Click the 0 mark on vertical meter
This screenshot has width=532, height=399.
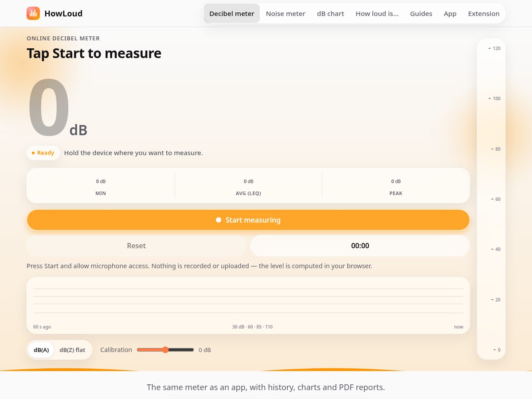[x=497, y=350]
